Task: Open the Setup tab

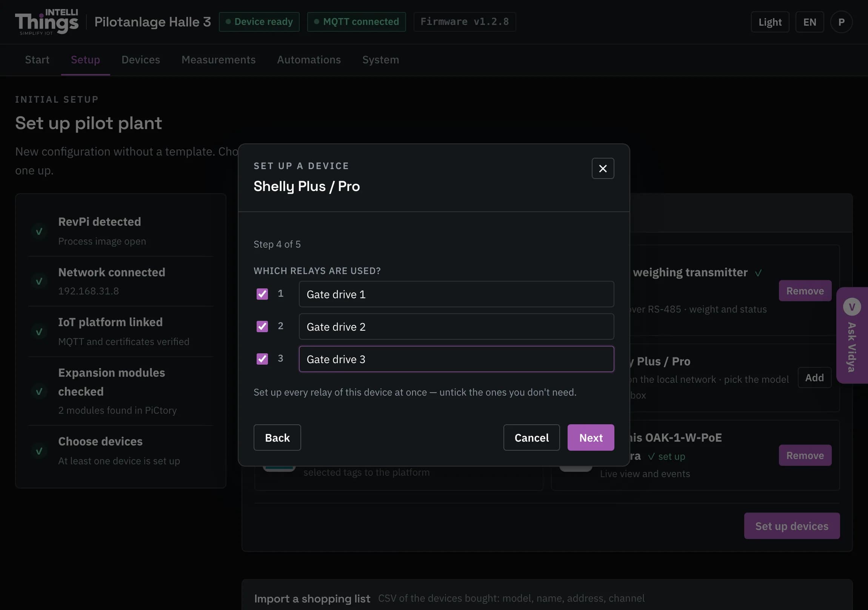Action: click(x=85, y=60)
